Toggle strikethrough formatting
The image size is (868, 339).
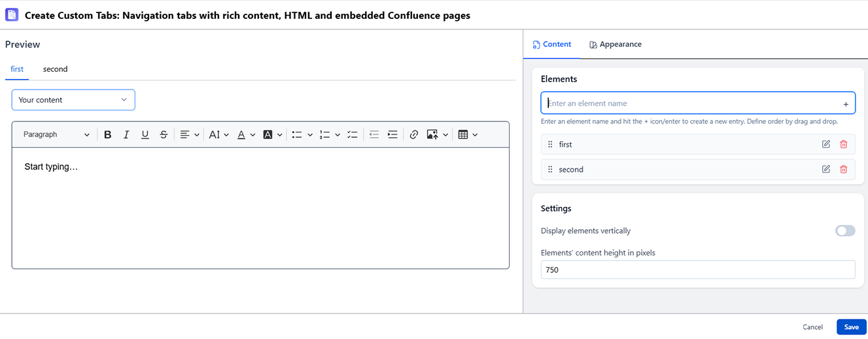pos(164,135)
